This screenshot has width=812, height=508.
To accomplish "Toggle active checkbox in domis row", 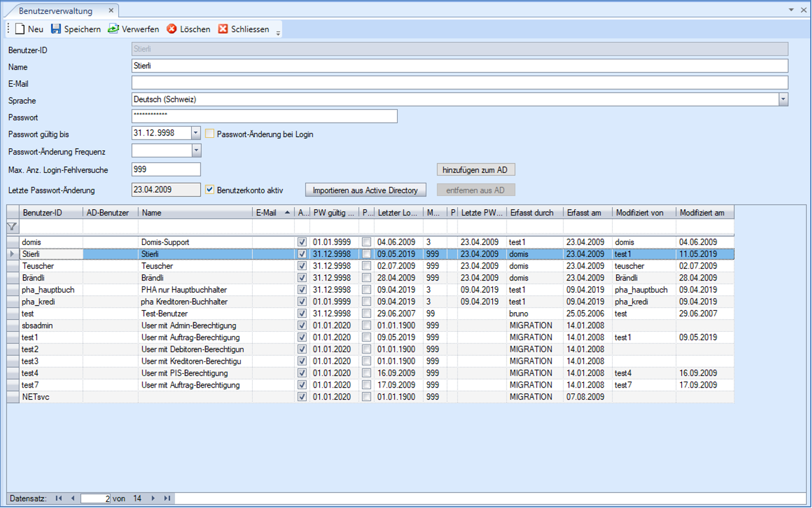I will click(302, 242).
